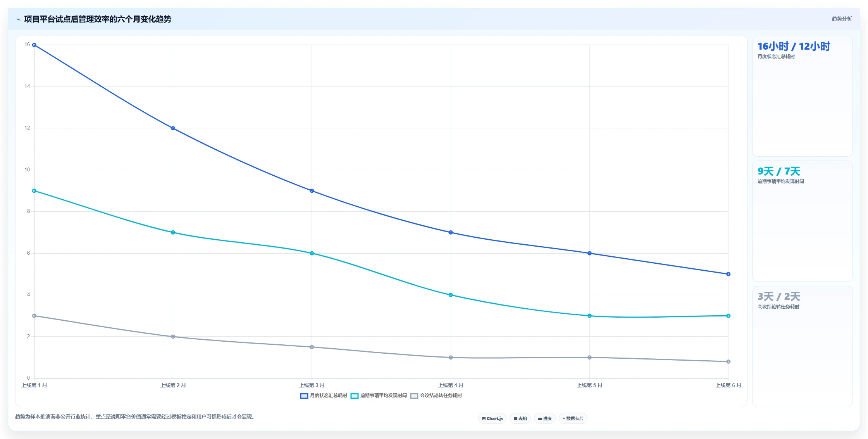Click 会议结论转任务耗时 label in the third card

click(x=778, y=307)
